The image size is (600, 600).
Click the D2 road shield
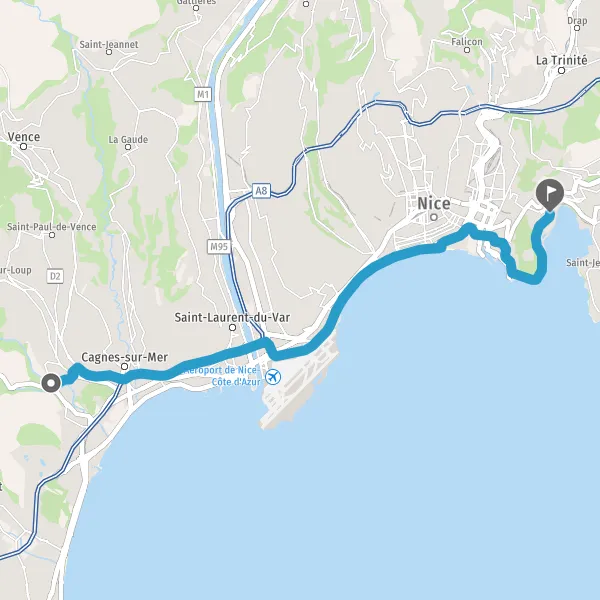[x=55, y=276]
